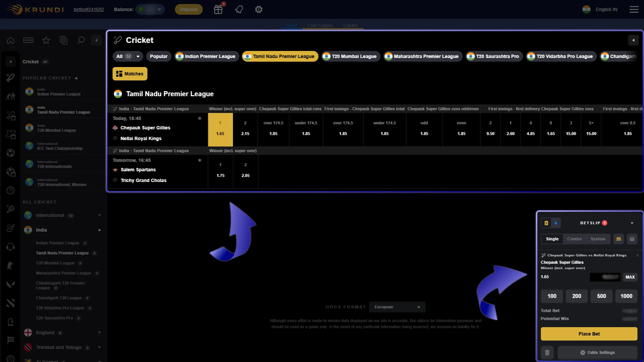The image size is (644, 362).
Task: Open the All markets count dropdown
Action: tap(127, 56)
